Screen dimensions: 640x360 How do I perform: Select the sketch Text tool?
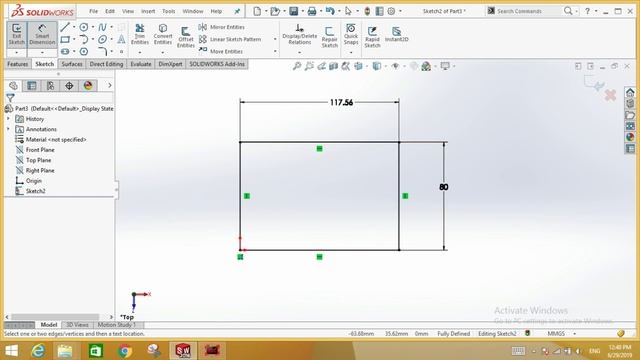(x=121, y=40)
